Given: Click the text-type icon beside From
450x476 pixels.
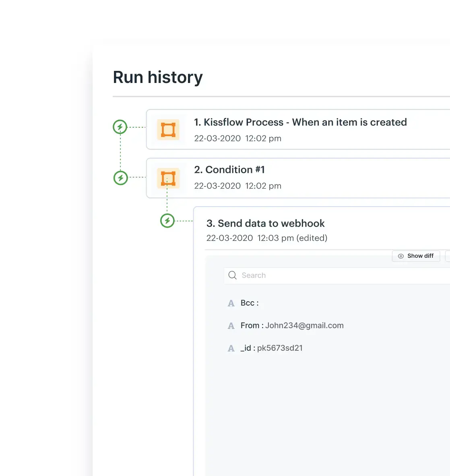Looking at the screenshot, I should [231, 326].
